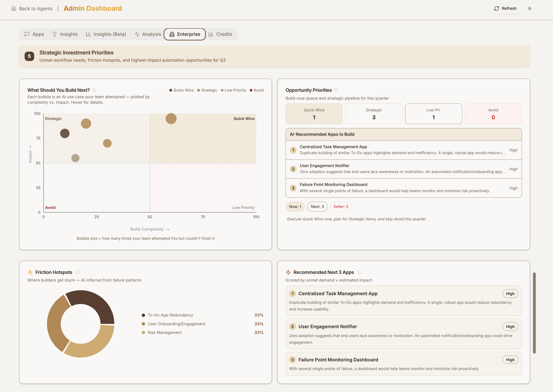
Task: Click the home icon beside Back to Agents
Action: coord(14,8)
